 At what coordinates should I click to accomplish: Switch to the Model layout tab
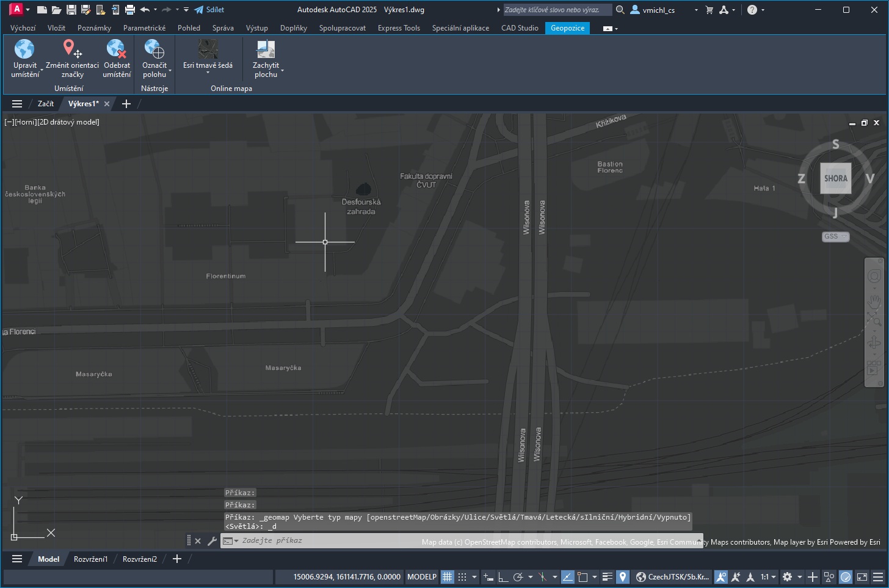[49, 559]
